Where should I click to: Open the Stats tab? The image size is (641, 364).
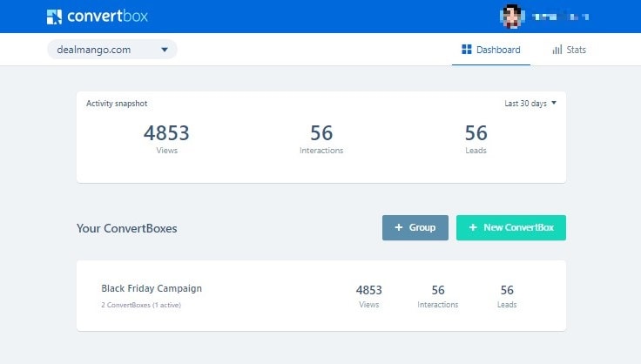click(x=569, y=50)
